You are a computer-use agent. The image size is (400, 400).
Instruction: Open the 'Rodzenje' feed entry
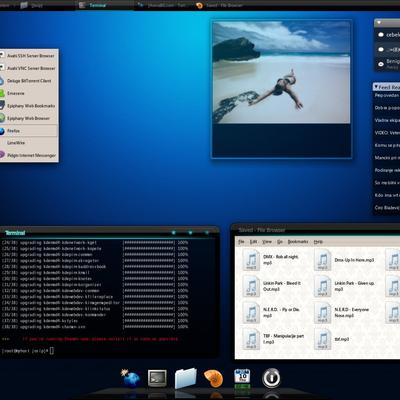point(387,170)
